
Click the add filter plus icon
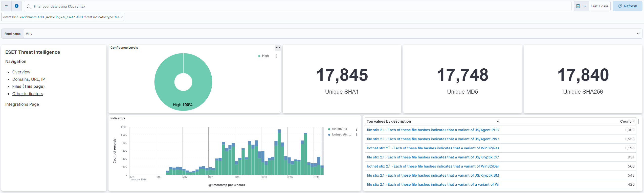(x=16, y=6)
